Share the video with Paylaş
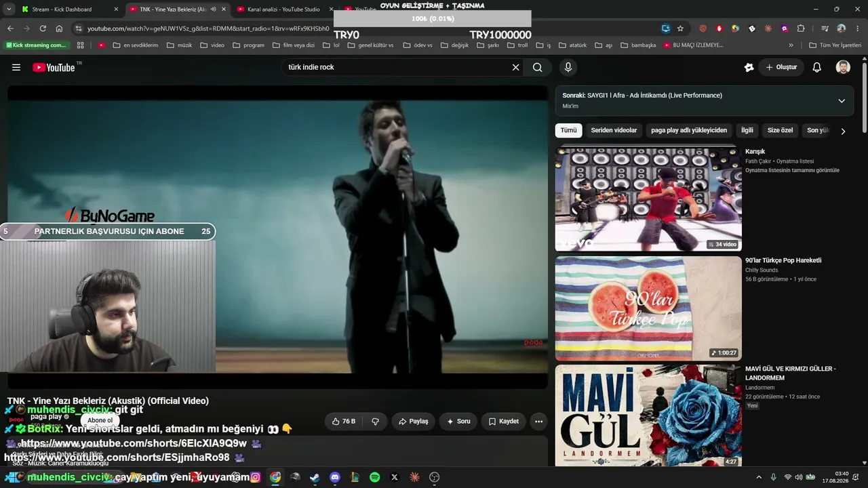Image resolution: width=868 pixels, height=488 pixels. (413, 422)
